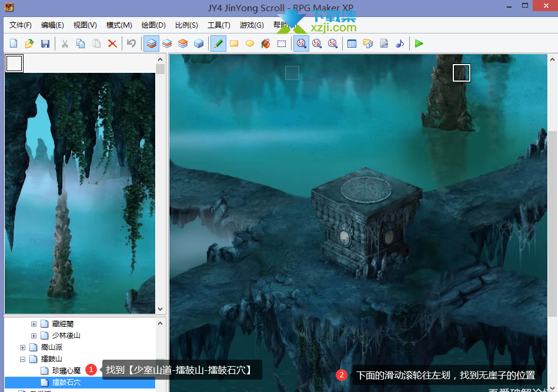Select the white-bordered event square on the map

[462, 73]
